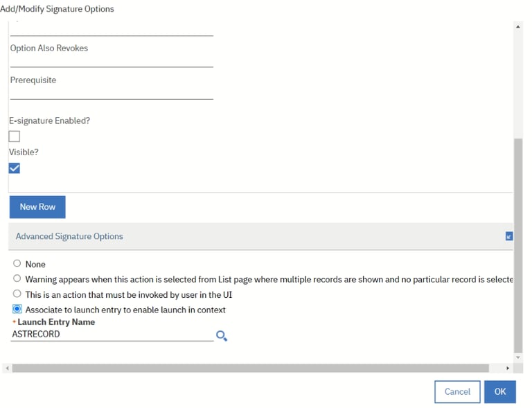
Task: Choose 'must be invoked by user' radio option
Action: [x=17, y=294]
